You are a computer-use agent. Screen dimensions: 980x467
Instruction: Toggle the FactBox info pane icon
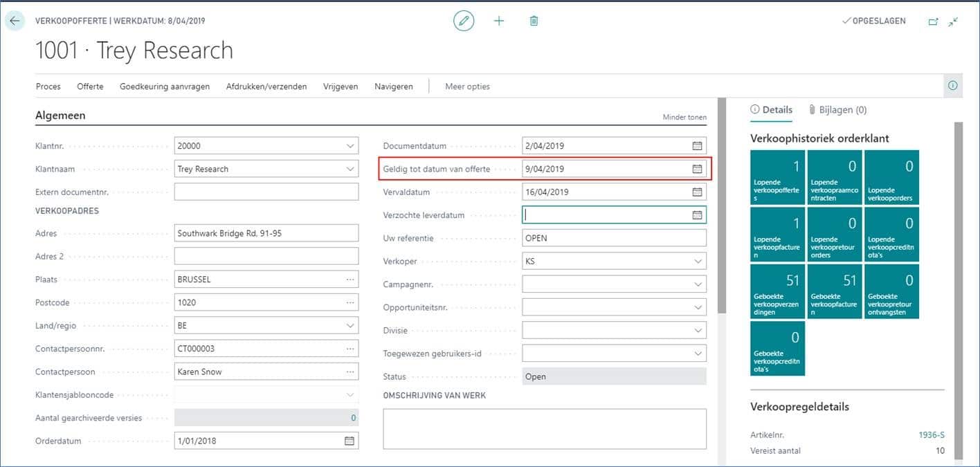953,86
